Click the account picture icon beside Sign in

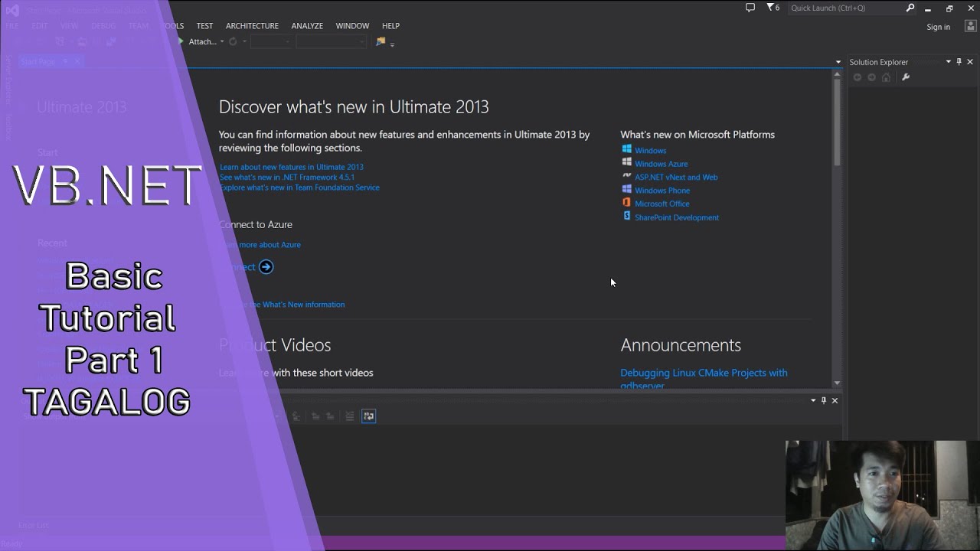pyautogui.click(x=970, y=26)
